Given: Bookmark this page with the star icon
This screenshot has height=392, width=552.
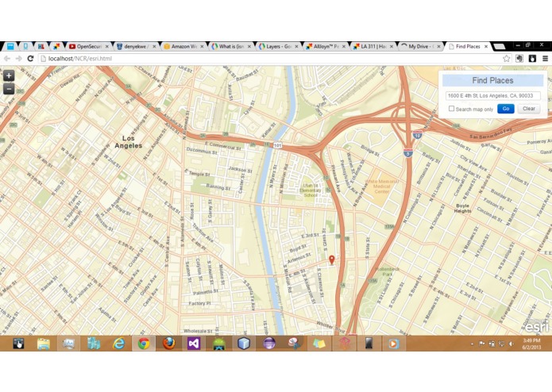Looking at the screenshot, I should tap(506, 59).
